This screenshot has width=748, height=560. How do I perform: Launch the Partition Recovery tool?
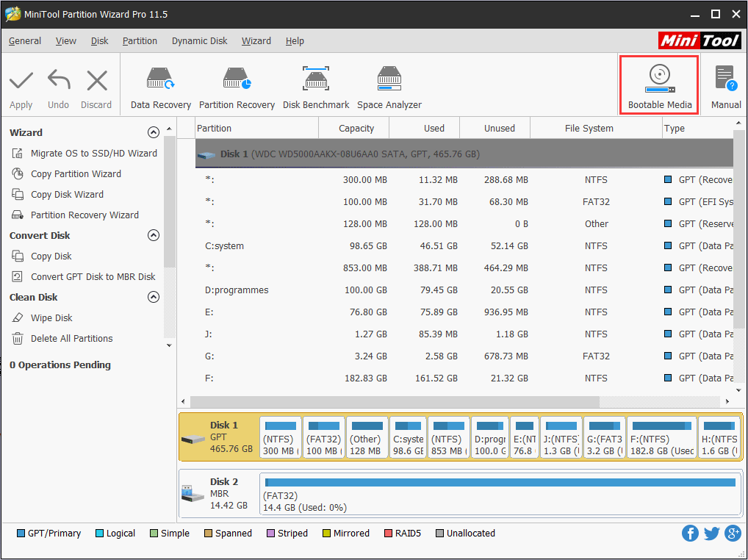coord(237,89)
